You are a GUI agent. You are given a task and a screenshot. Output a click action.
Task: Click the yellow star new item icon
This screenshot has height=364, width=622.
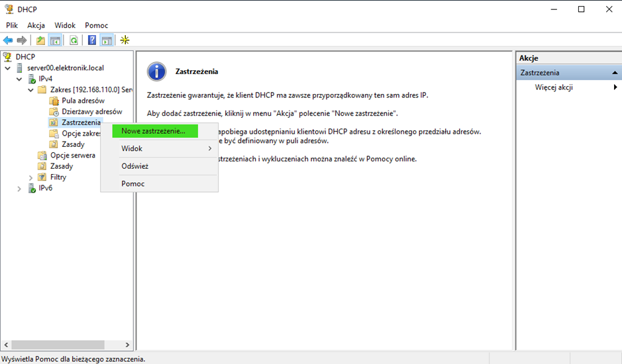pyautogui.click(x=125, y=40)
